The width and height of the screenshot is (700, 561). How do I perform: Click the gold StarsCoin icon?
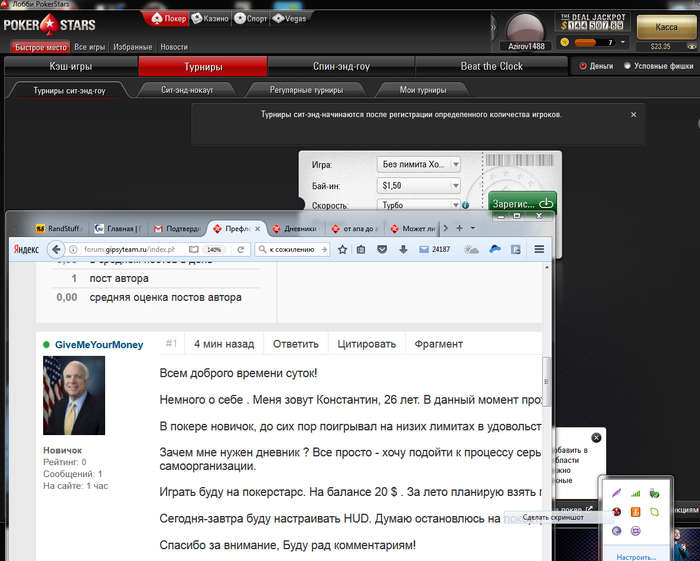click(565, 42)
